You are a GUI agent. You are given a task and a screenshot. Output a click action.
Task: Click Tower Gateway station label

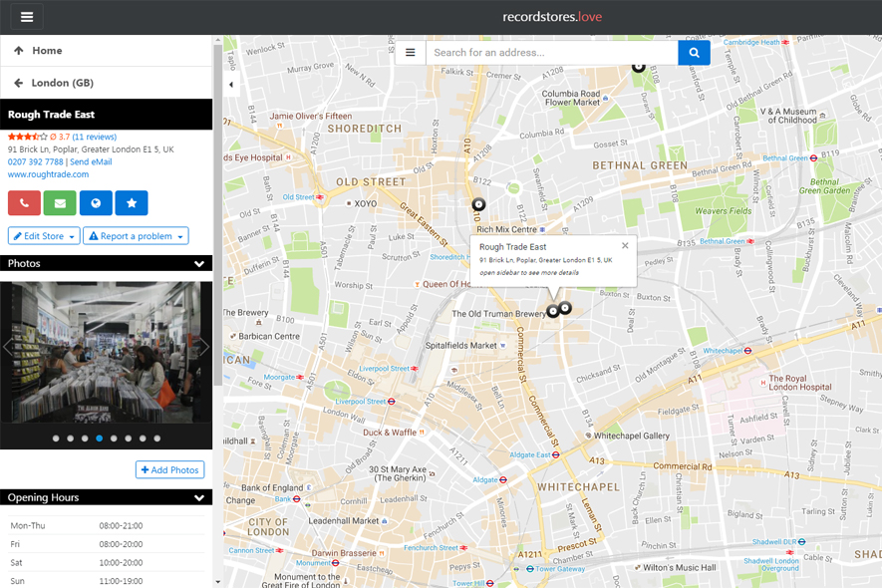coord(560,569)
